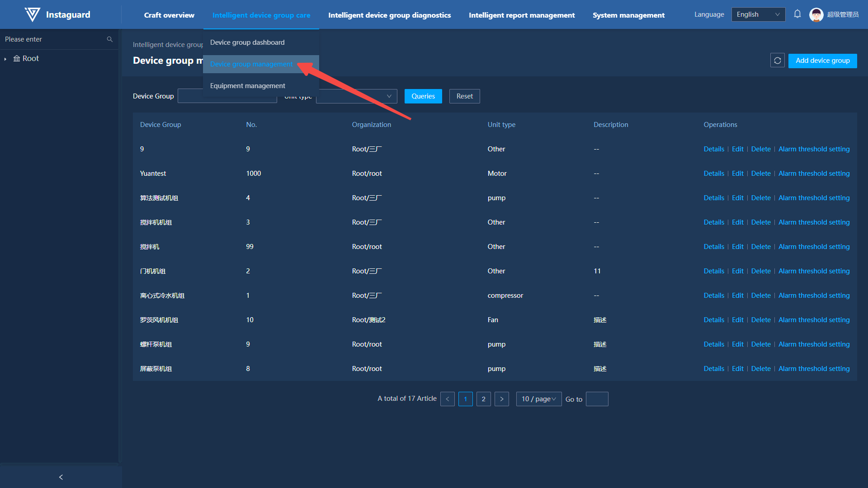868x488 pixels.
Task: Click the notification bell icon
Action: [797, 14]
